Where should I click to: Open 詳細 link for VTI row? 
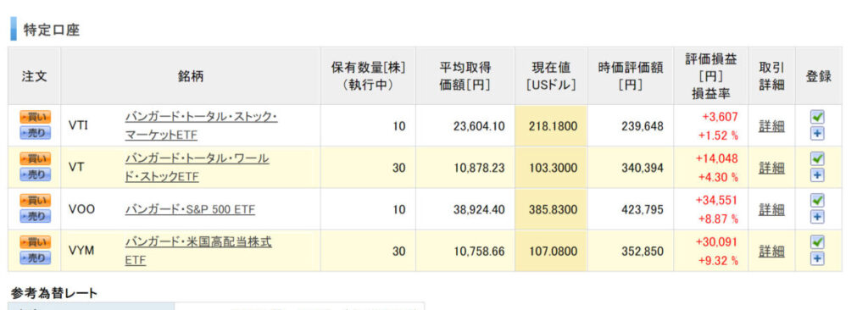771,125
